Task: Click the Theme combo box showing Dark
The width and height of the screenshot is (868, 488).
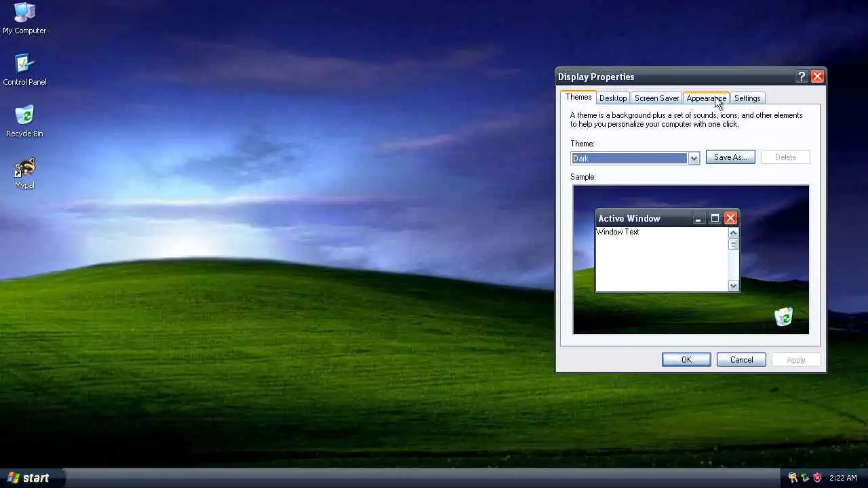Action: [x=635, y=159]
